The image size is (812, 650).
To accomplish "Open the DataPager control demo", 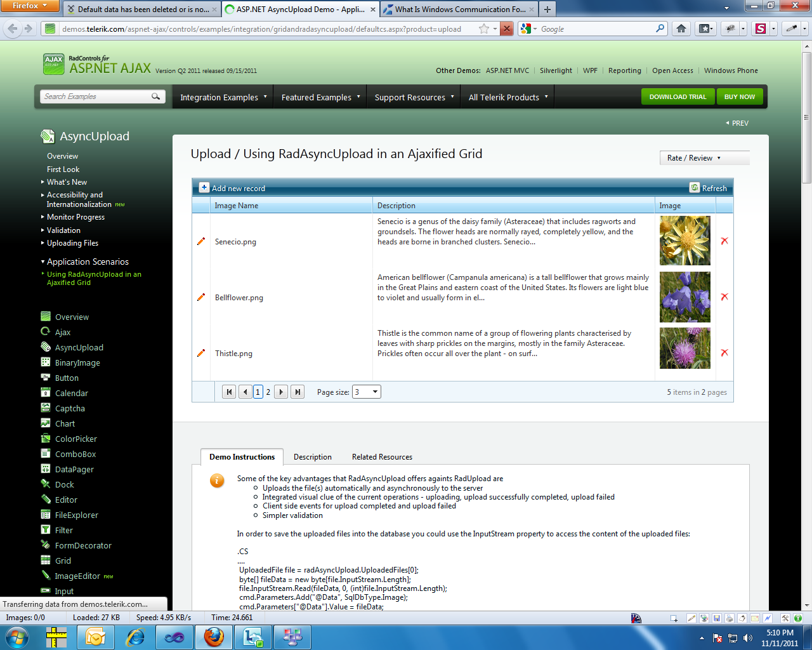I will (x=74, y=469).
